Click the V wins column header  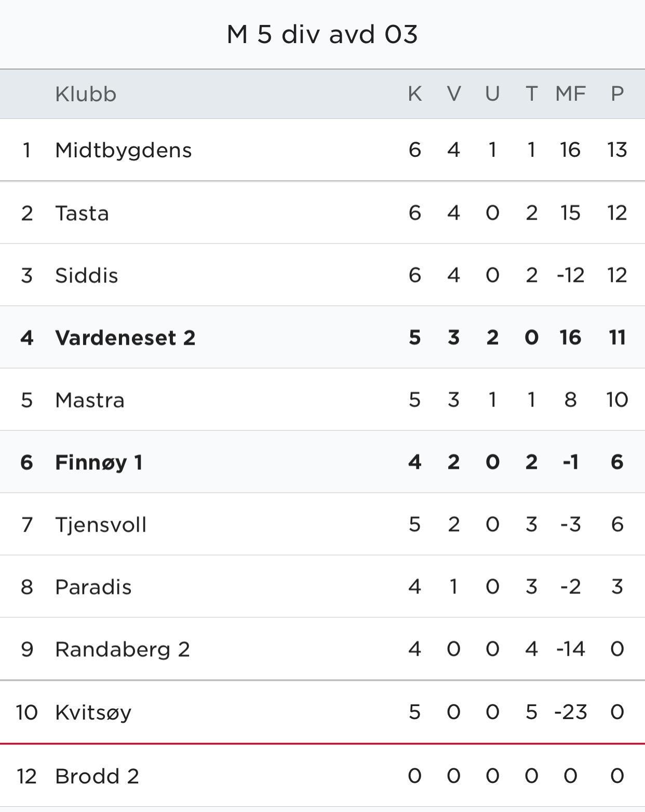(x=453, y=94)
